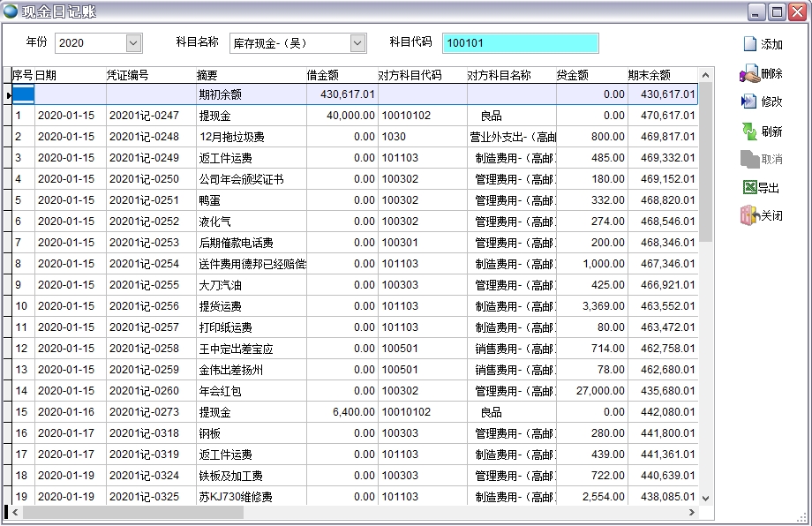Click the 年会红包 summary cell

tap(220, 391)
